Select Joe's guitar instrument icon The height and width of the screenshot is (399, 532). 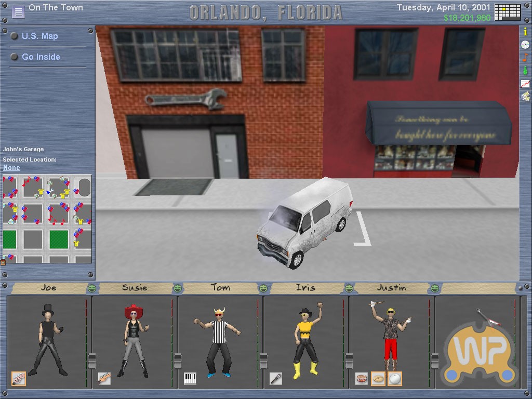(x=19, y=378)
